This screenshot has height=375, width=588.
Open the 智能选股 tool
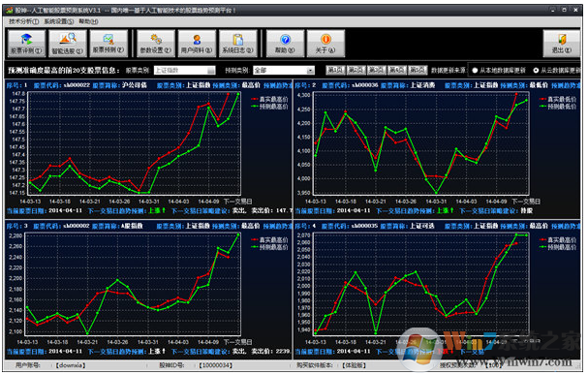point(68,44)
